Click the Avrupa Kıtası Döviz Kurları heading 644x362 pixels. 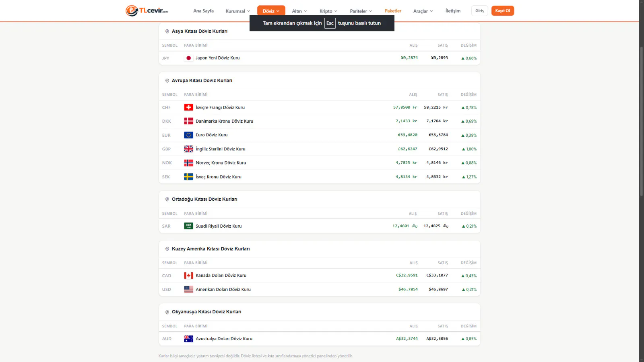coord(202,80)
